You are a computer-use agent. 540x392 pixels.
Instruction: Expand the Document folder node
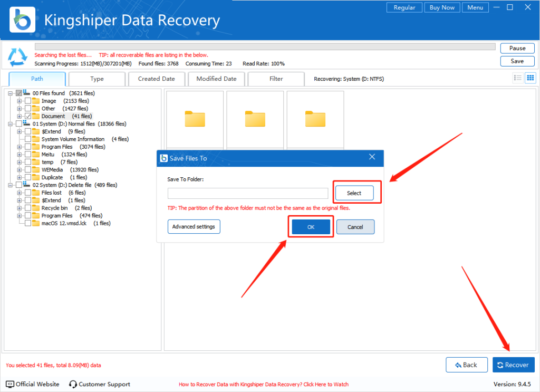(20, 116)
